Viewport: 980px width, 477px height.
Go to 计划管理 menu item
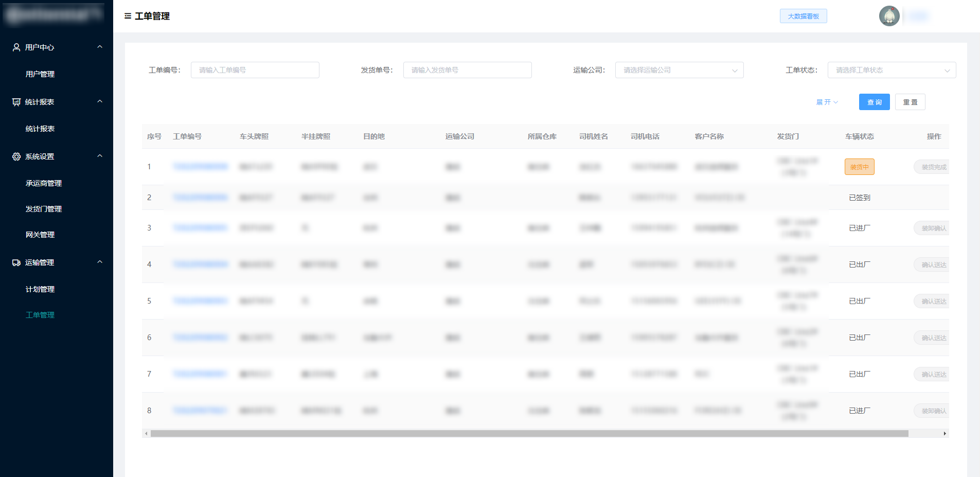click(40, 289)
